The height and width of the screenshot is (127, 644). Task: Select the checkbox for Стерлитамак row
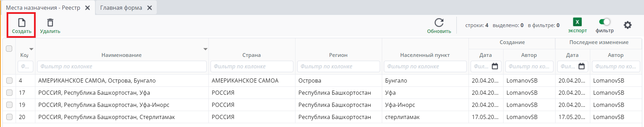9,117
